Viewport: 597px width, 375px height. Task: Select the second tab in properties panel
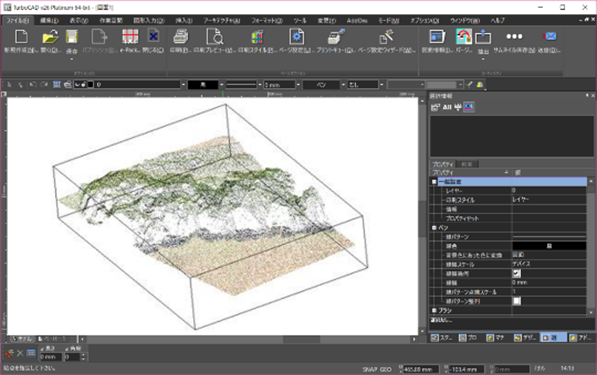click(x=467, y=164)
